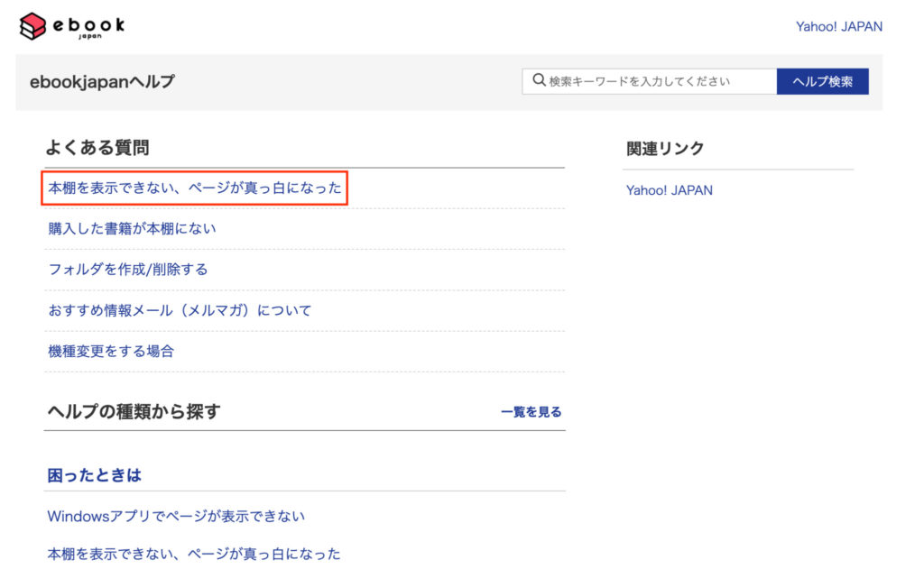The height and width of the screenshot is (578, 924).
Task: Open 機種変更をする場合
Action: pos(111,352)
